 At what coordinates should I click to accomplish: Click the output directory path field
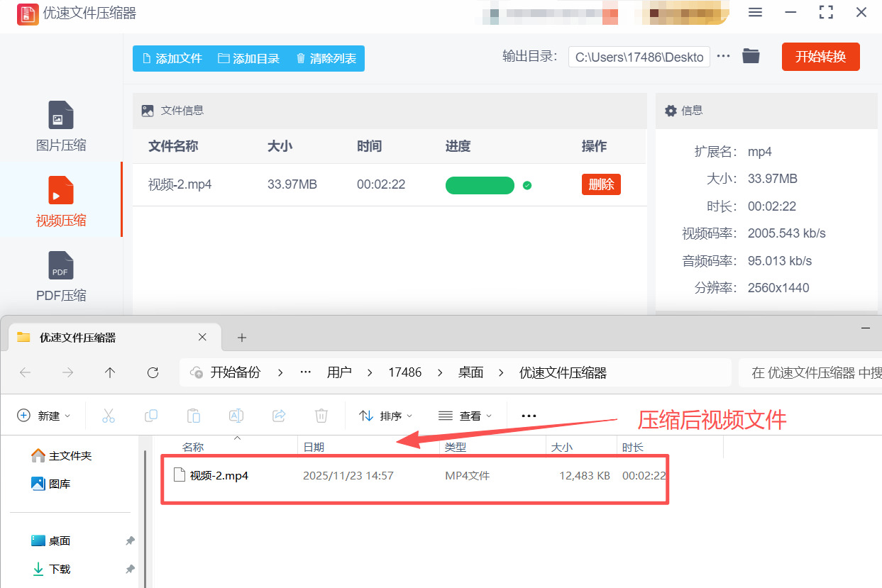tap(639, 57)
